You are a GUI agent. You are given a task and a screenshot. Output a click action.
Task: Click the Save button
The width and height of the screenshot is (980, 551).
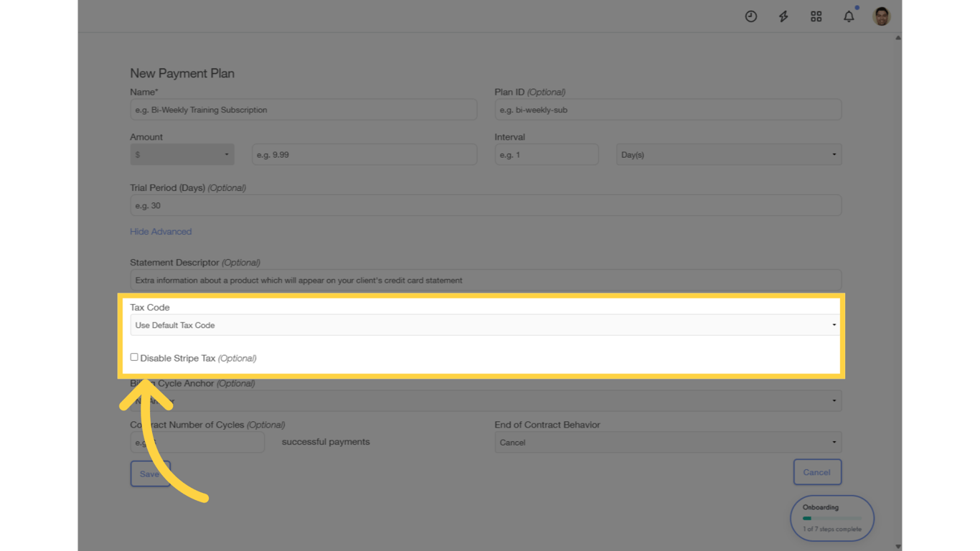pos(149,474)
